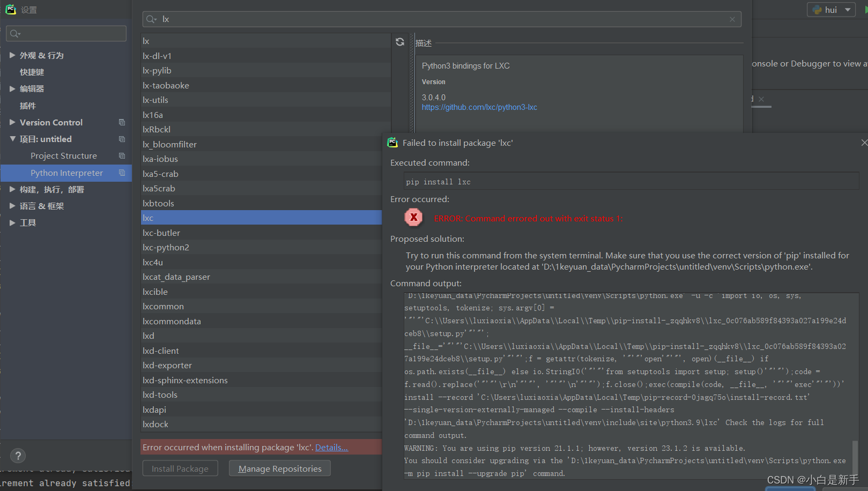
Task: Click the Install Package button
Action: pos(180,468)
